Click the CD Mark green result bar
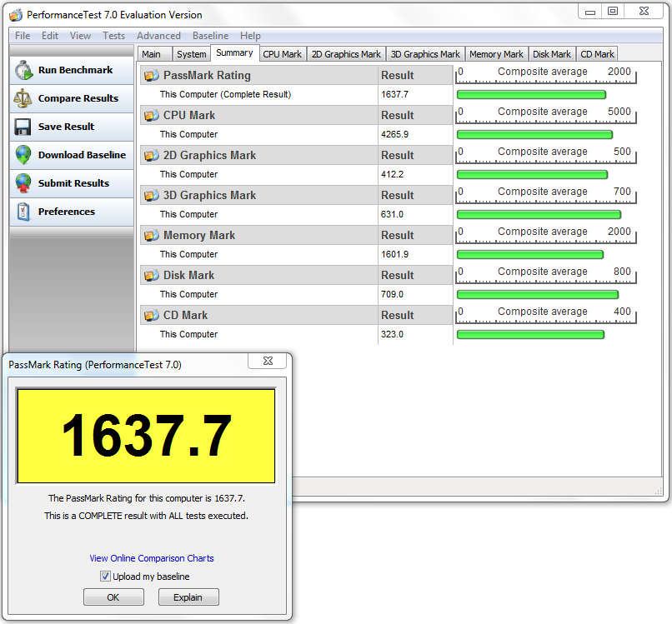 530,334
